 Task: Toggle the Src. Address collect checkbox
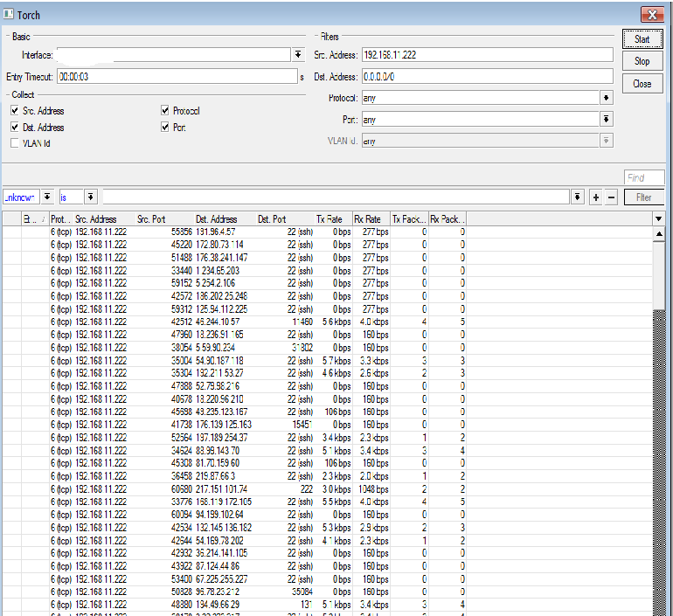click(x=15, y=111)
